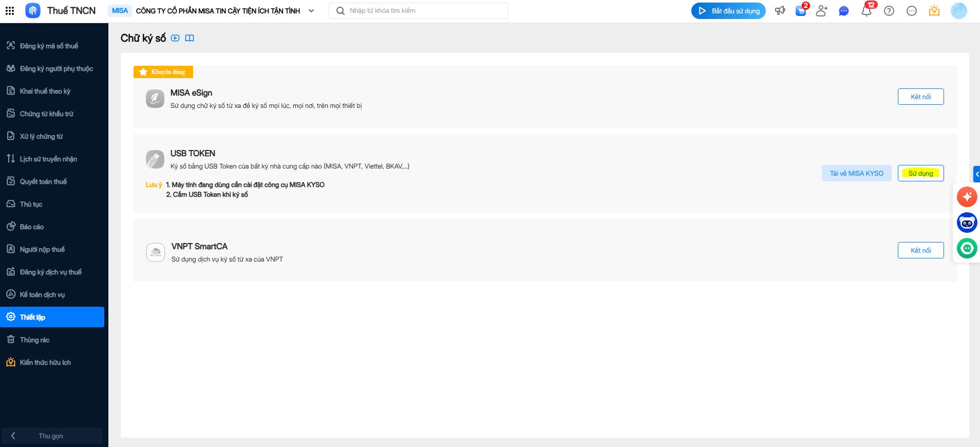Expand the blue right side panel arrow

coord(977,174)
